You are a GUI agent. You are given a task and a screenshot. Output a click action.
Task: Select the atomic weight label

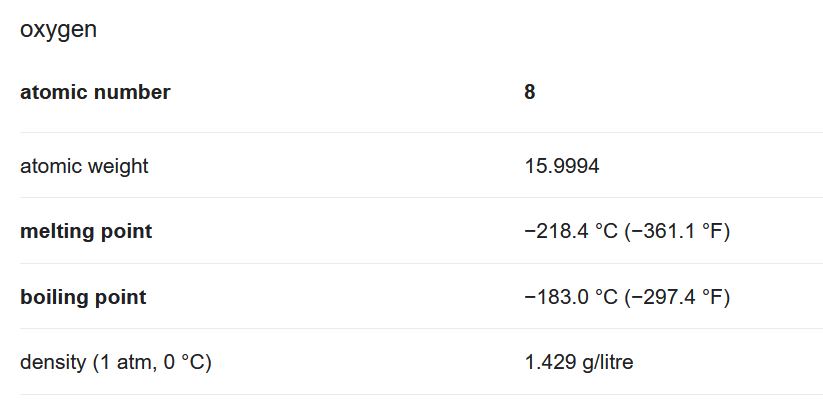coord(84,166)
